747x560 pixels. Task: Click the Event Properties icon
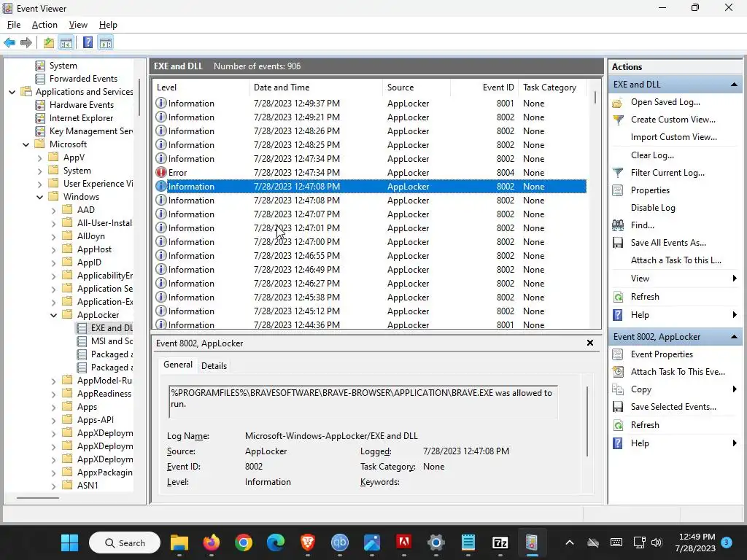click(618, 354)
